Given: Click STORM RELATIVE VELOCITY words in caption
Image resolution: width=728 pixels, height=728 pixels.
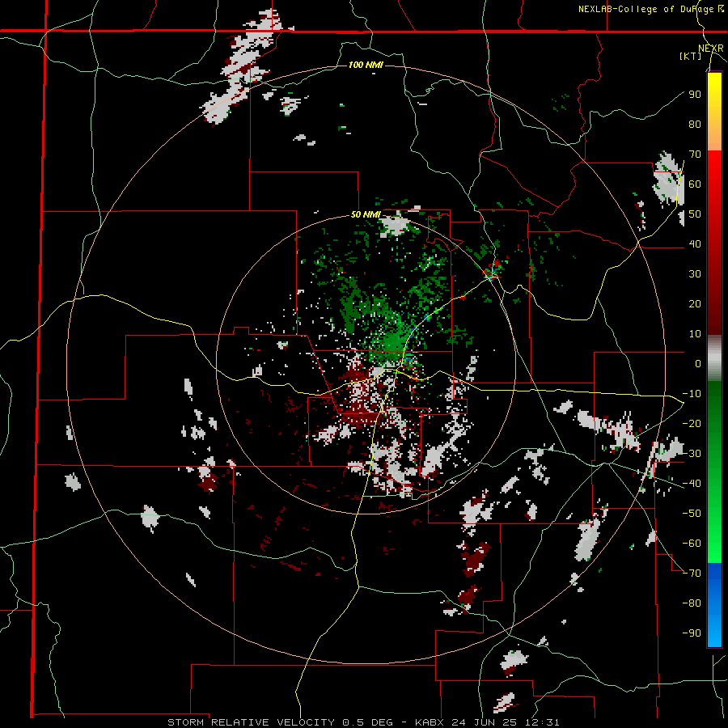Looking at the screenshot, I should pos(251,722).
